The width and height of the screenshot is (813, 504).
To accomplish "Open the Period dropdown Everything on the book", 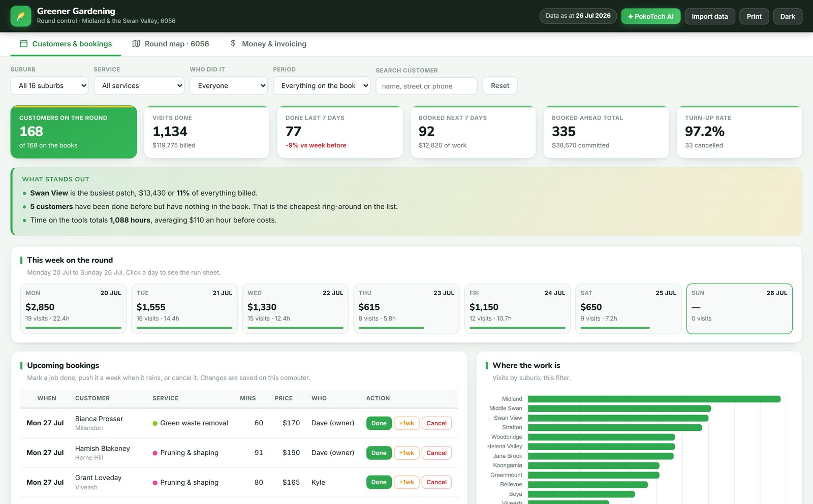I will 322,86.
